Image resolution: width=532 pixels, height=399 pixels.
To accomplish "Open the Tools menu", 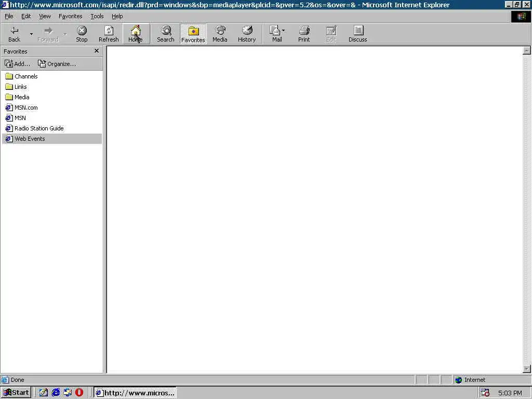I will (x=97, y=16).
